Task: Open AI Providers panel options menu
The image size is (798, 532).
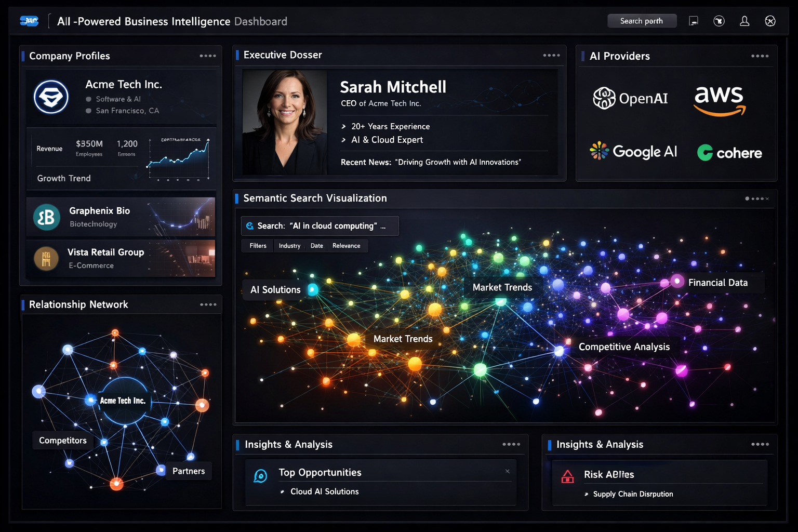Action: 760,56
